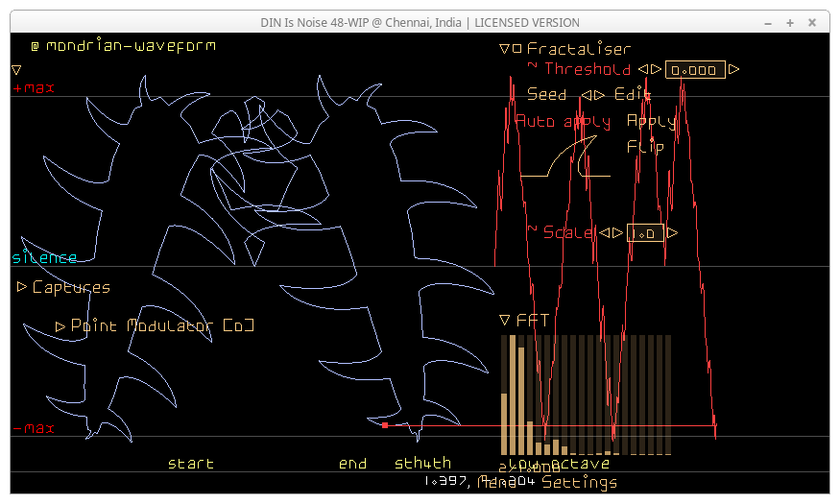Click the square icon beside Fractaliser
This screenshot has height=504, width=840.
[x=517, y=49]
